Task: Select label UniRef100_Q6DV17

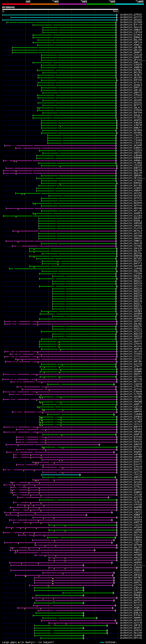Action: point(131,374)
